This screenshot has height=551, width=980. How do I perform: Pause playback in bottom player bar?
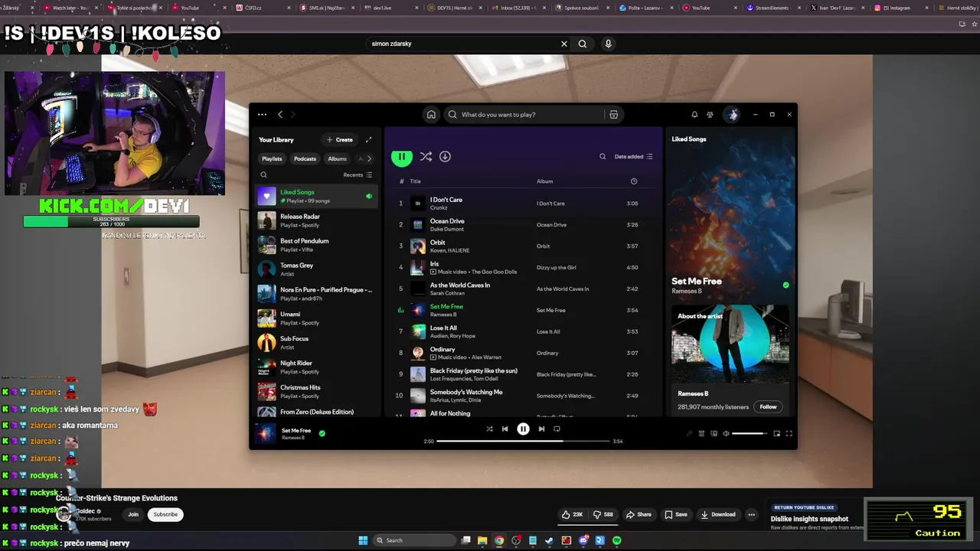coord(523,429)
